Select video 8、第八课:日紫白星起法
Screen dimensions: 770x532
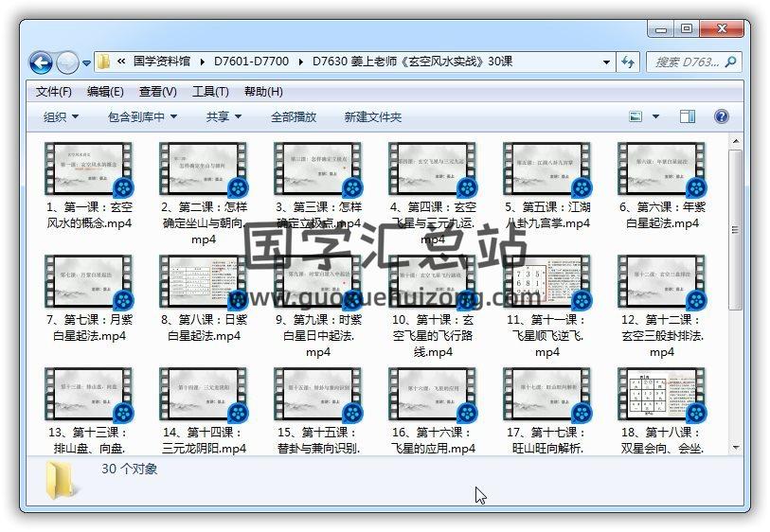(x=204, y=298)
